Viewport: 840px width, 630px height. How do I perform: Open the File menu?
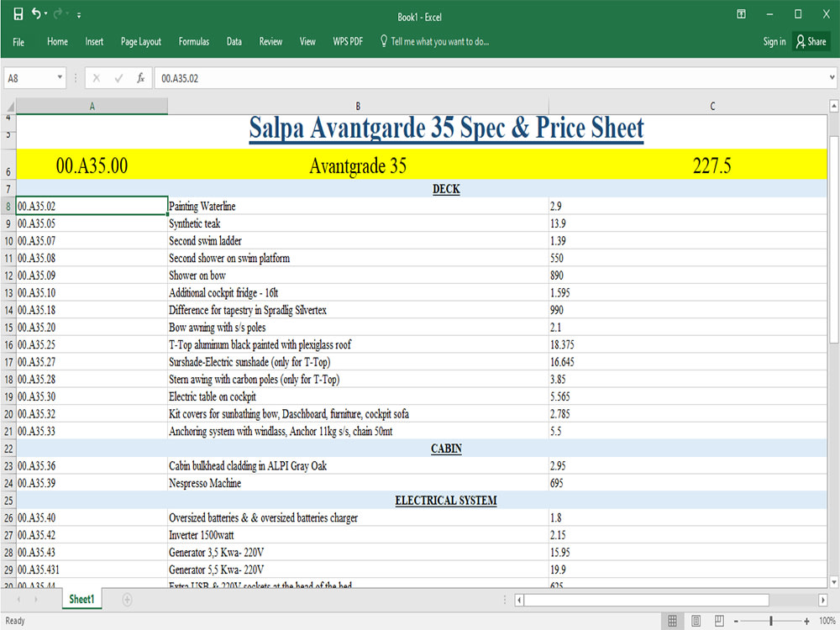click(x=17, y=41)
